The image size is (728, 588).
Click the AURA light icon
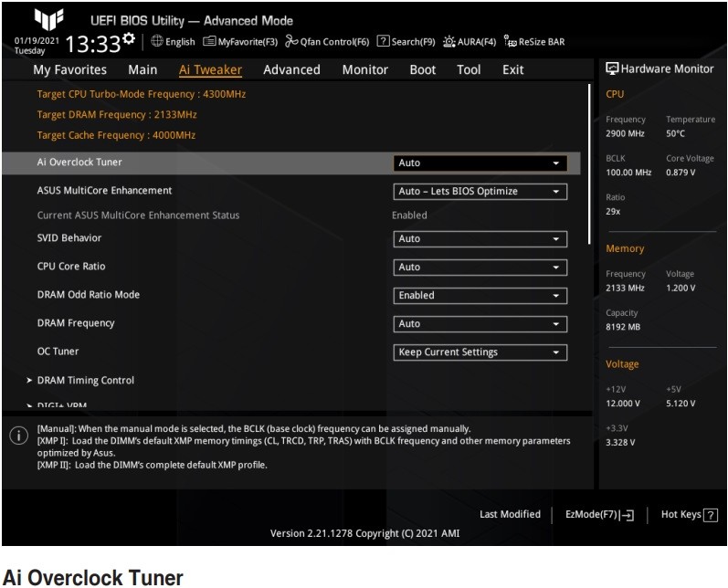pyautogui.click(x=449, y=41)
